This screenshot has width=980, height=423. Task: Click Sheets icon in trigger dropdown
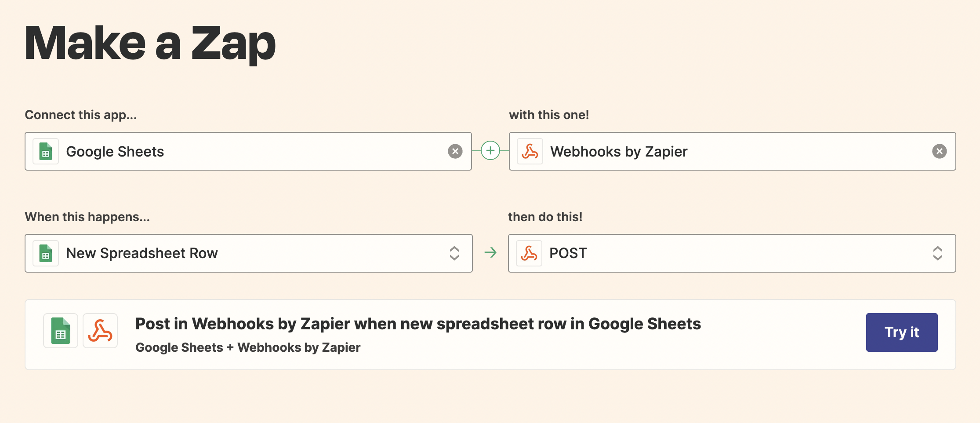tap(46, 253)
